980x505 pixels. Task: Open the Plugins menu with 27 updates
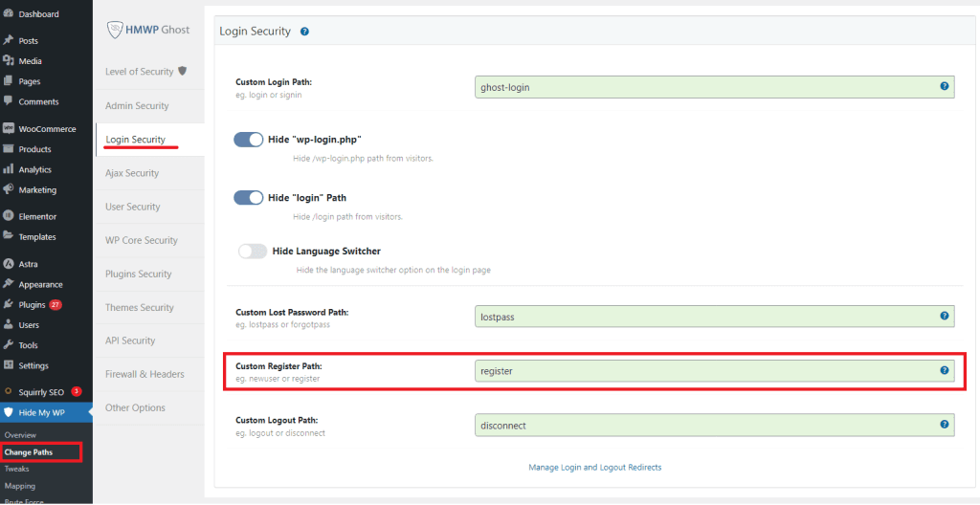pyautogui.click(x=32, y=305)
